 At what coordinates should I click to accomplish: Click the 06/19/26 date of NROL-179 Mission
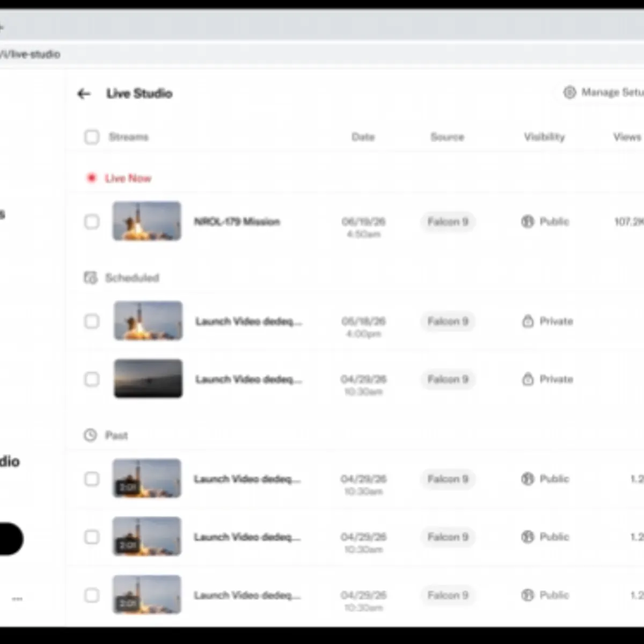(x=363, y=221)
